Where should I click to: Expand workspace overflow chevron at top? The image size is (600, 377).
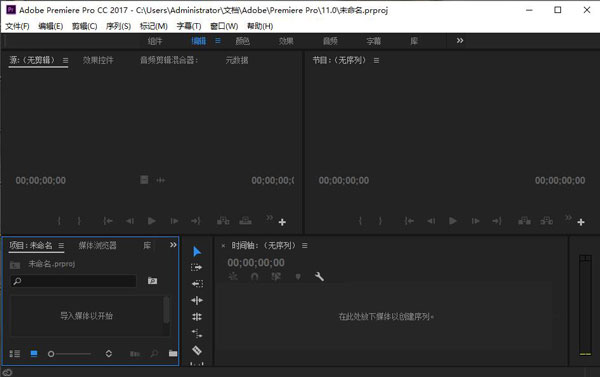[x=460, y=41]
